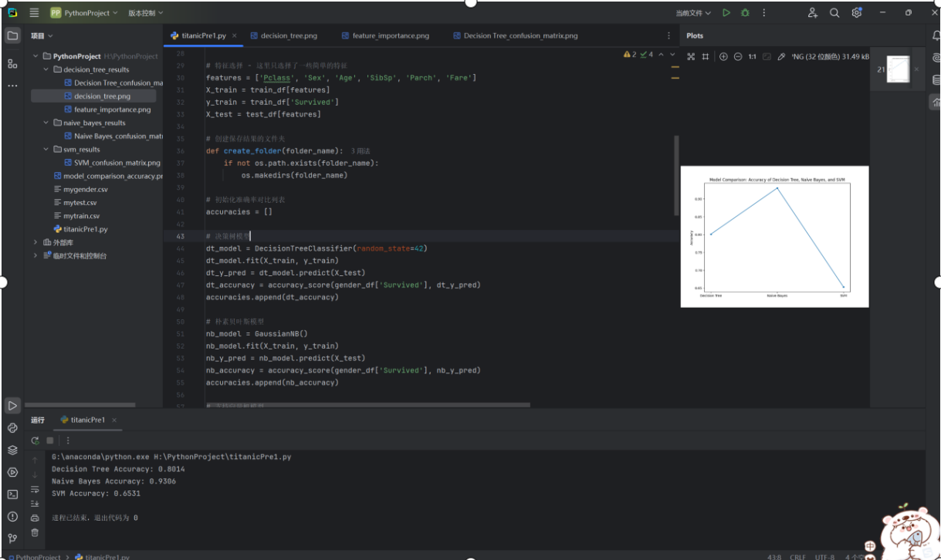Select feature_importance.png in project tree
Viewport: 941px width, 560px height.
point(107,110)
